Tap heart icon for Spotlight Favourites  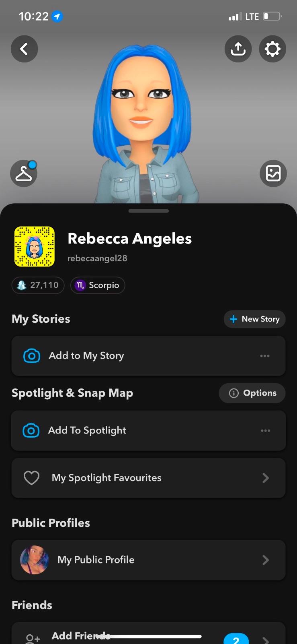[x=31, y=478]
